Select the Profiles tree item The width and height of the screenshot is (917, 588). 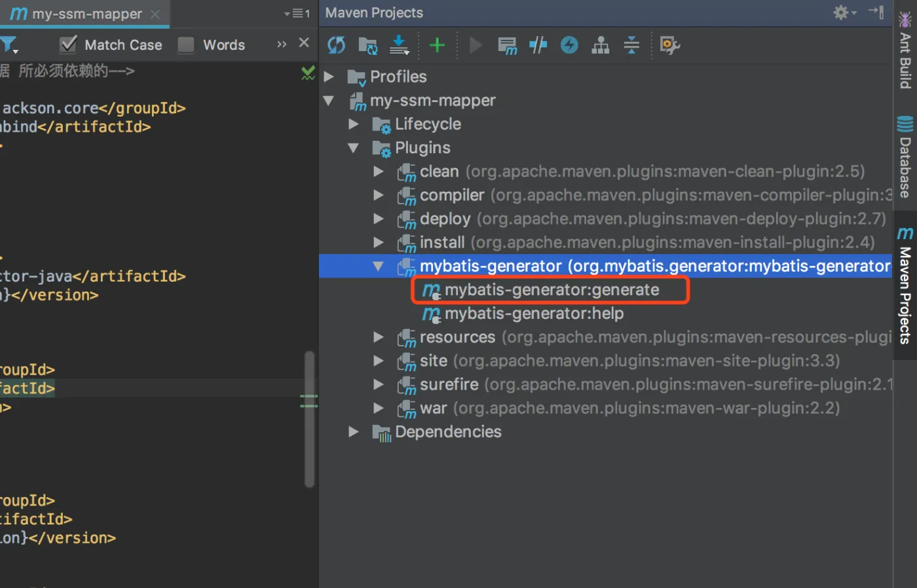click(x=398, y=77)
